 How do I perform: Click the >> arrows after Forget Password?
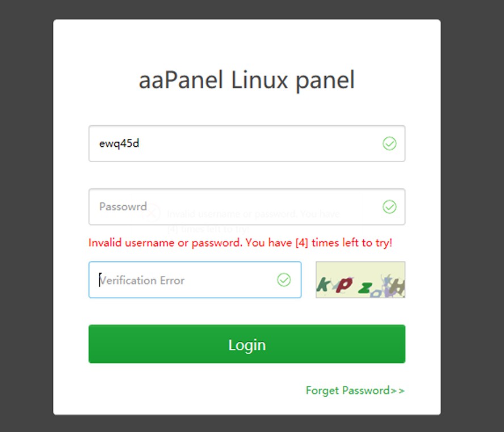point(398,390)
